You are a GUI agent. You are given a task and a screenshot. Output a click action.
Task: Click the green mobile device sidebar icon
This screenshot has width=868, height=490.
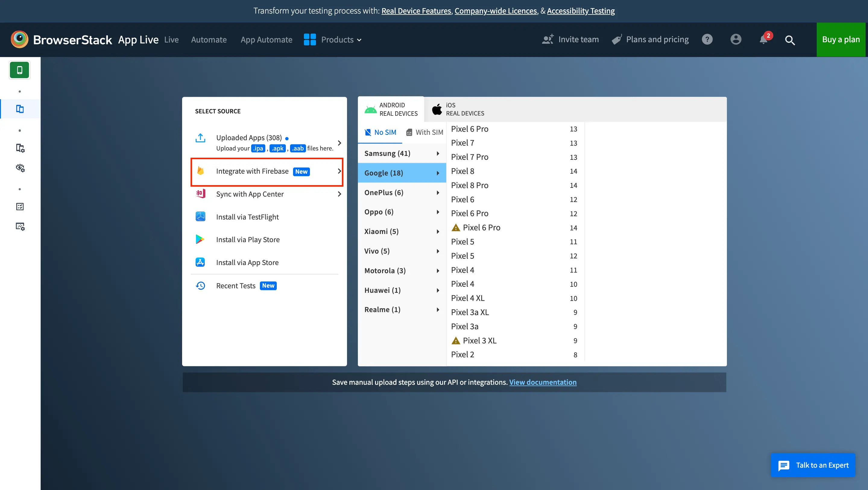pos(20,70)
